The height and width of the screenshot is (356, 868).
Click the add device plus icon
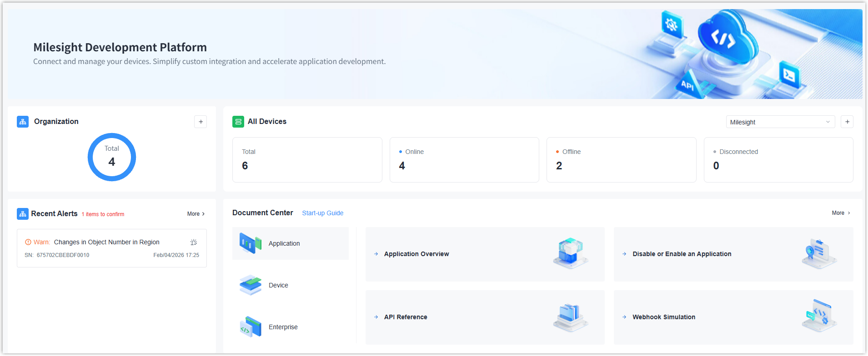coord(847,122)
